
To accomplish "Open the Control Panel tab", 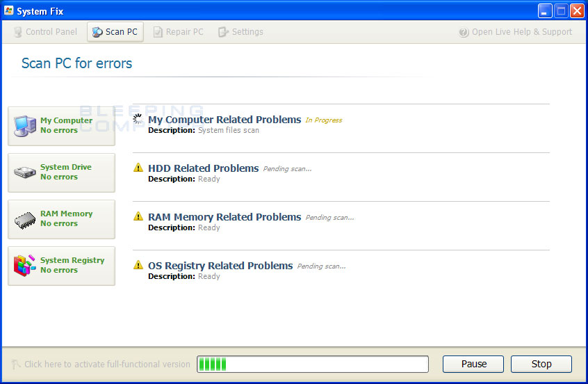I will coord(45,32).
